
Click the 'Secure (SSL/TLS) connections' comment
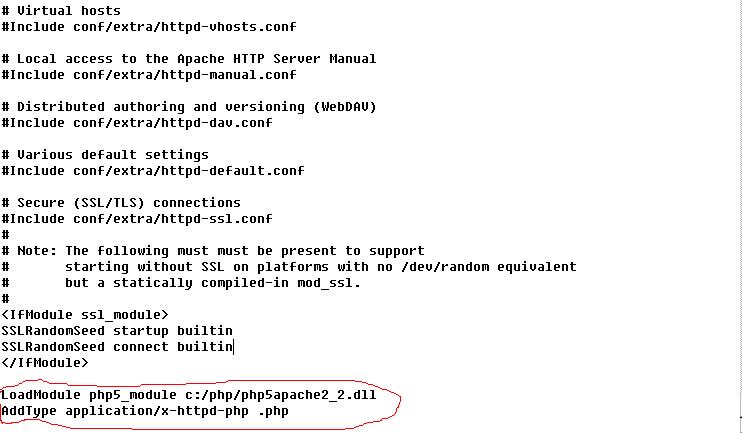click(121, 202)
